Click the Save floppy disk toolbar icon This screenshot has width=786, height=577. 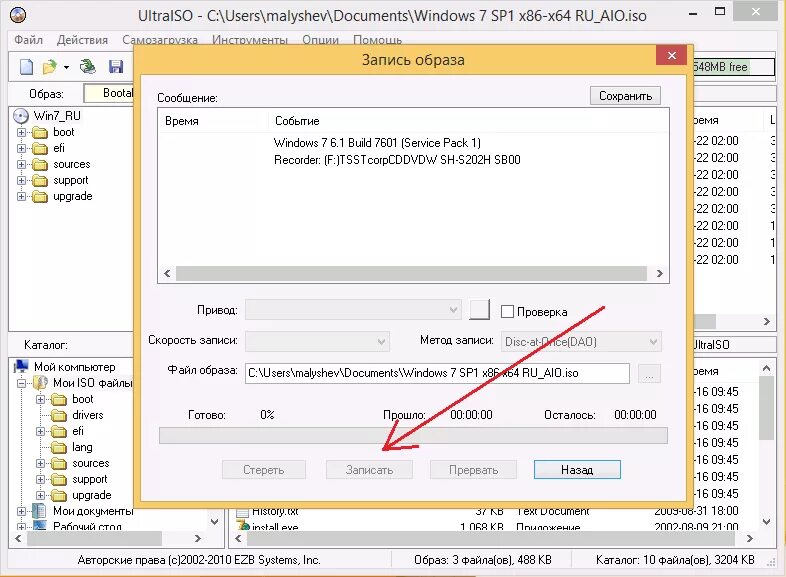(116, 66)
